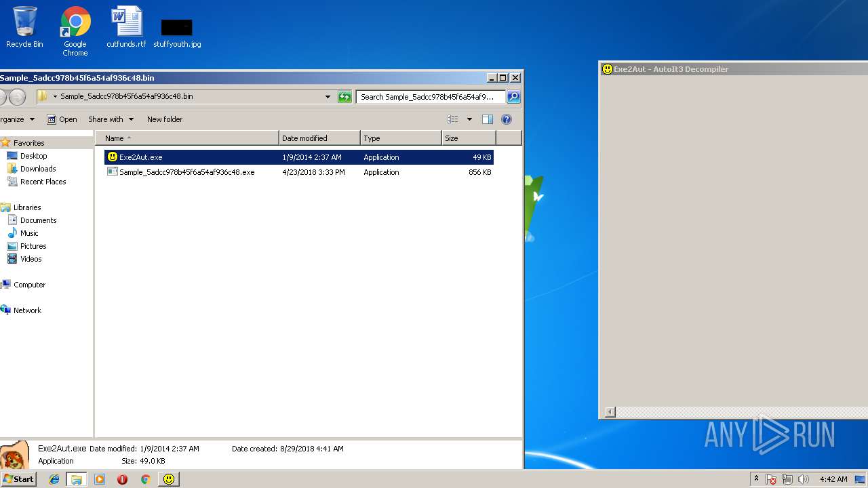
Task: Click the Exe2Aut AutoIt3 Decompiler title bar
Action: [x=734, y=69]
